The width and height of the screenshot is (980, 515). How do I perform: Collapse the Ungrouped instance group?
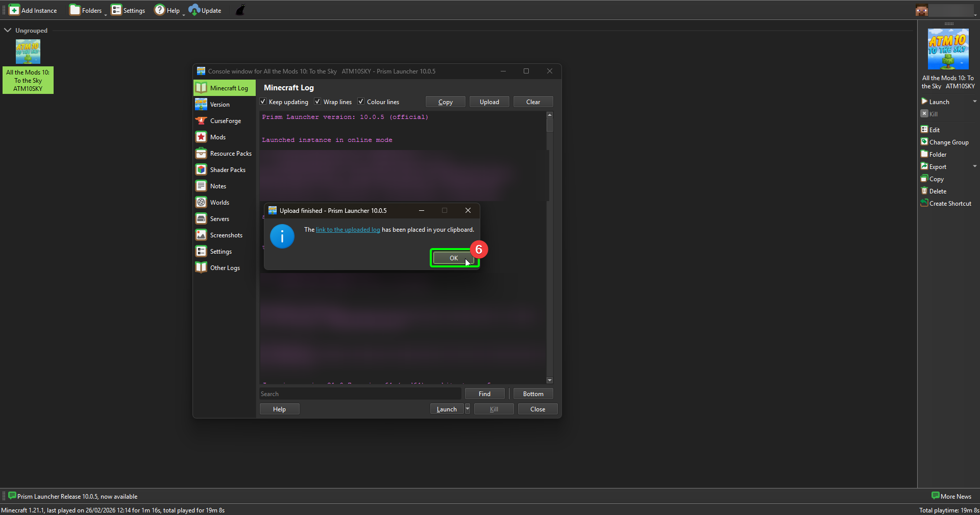[8, 30]
